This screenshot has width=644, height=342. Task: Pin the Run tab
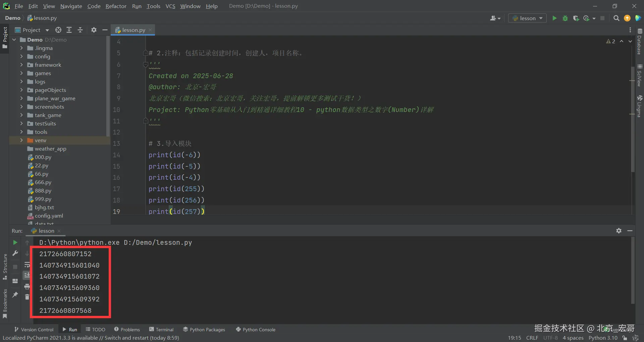[15, 295]
